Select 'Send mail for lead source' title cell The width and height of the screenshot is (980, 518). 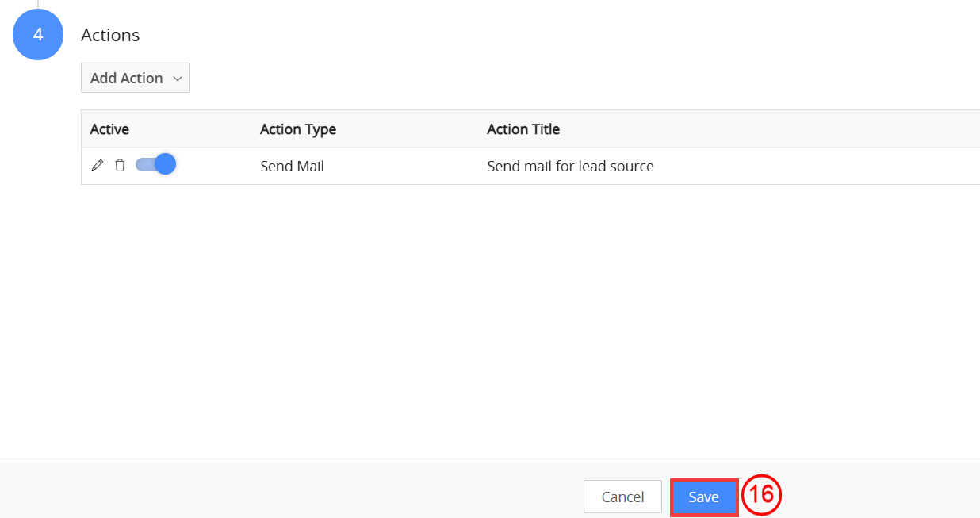(570, 166)
